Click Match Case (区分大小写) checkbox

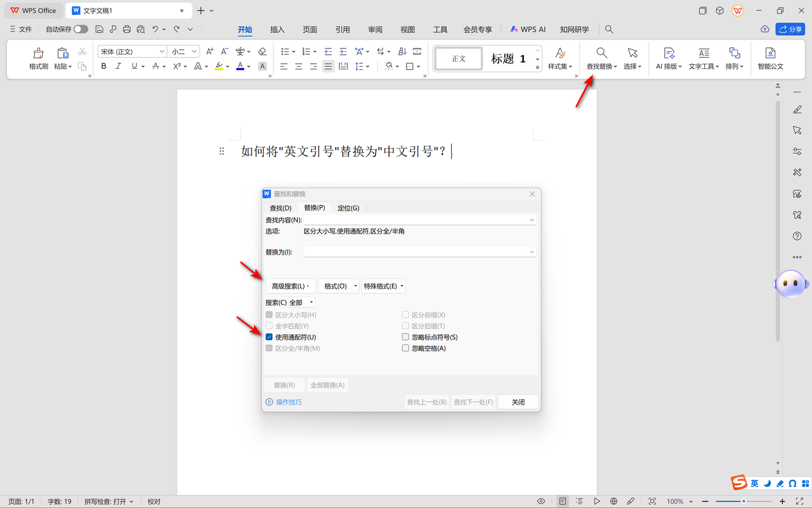click(269, 315)
